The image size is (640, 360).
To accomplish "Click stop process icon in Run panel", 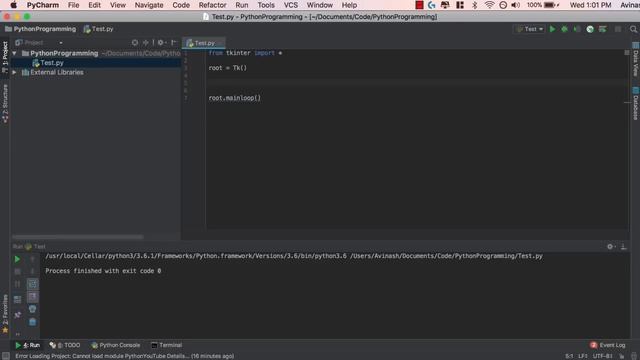I will [x=17, y=271].
